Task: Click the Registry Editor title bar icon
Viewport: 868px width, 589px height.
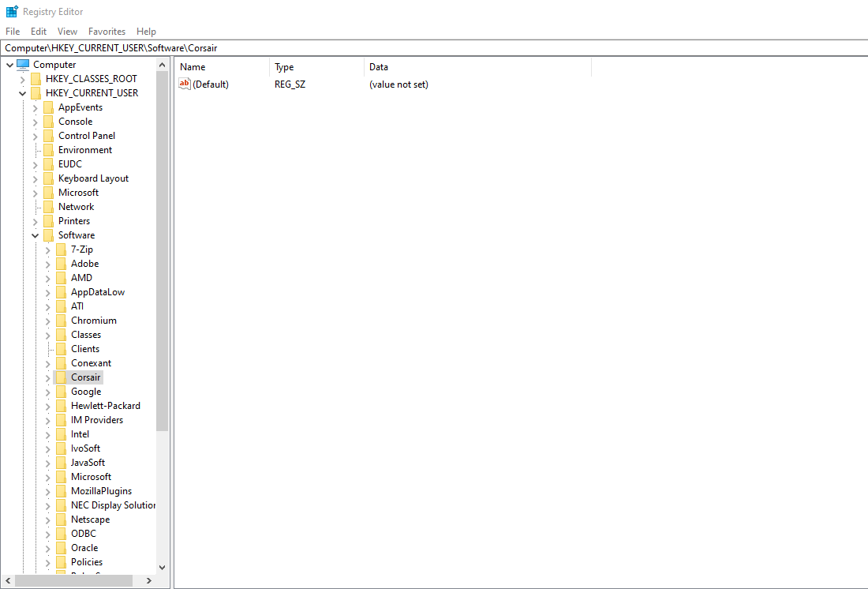Action: click(x=10, y=11)
